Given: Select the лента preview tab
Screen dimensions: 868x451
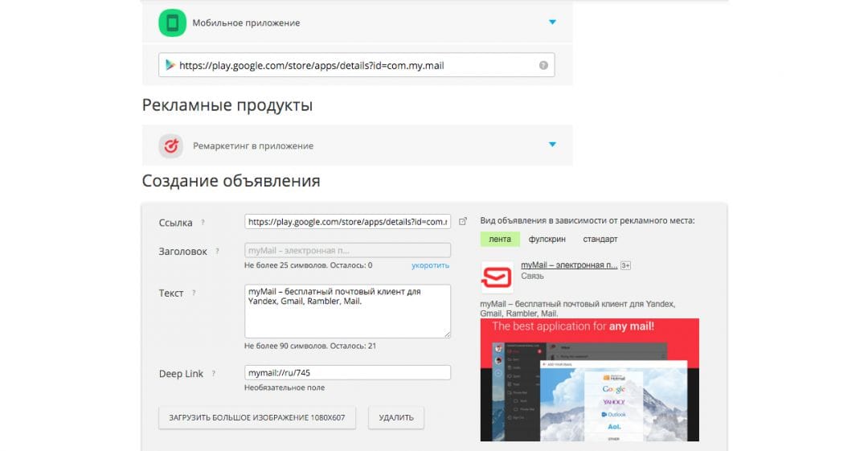Looking at the screenshot, I should (x=500, y=239).
